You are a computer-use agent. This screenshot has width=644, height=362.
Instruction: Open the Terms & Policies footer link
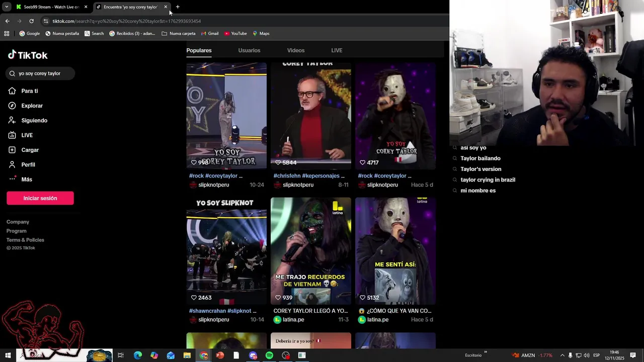[25, 240]
